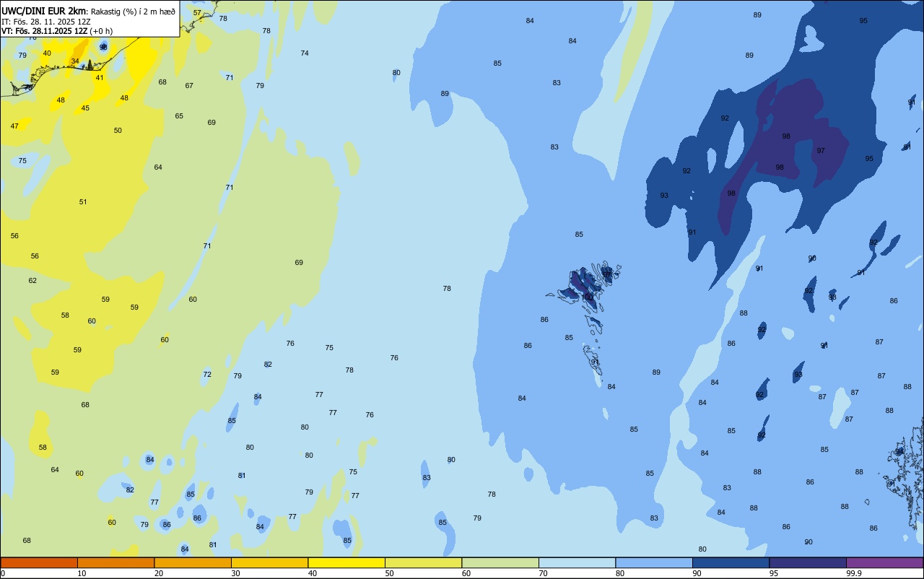Select the map value '41'
The image size is (924, 579).
tap(100, 78)
